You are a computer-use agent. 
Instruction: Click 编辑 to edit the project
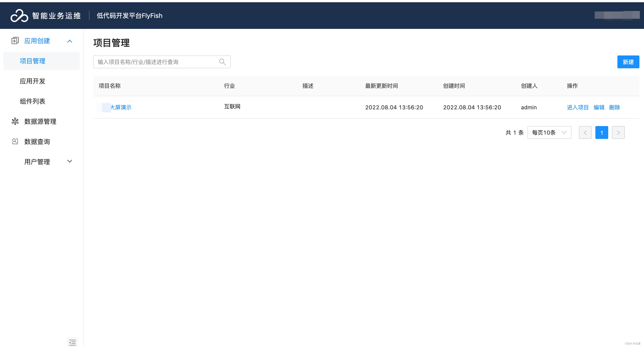599,107
